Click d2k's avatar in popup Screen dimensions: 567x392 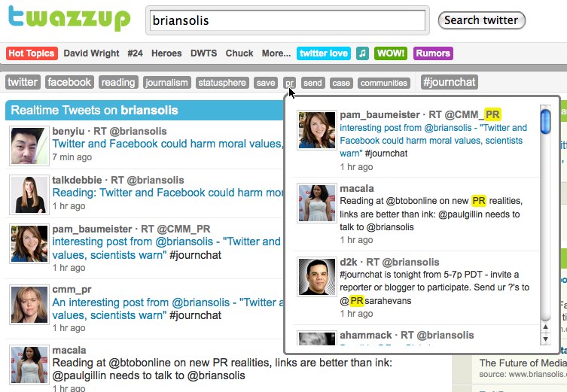coord(317,277)
